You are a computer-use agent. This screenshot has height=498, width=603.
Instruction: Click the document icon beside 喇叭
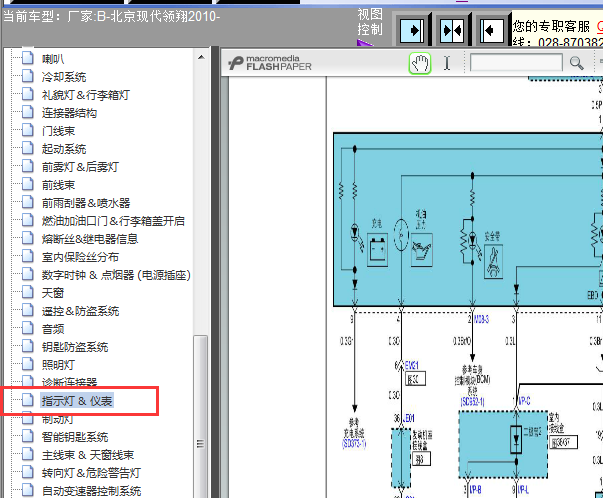point(28,58)
